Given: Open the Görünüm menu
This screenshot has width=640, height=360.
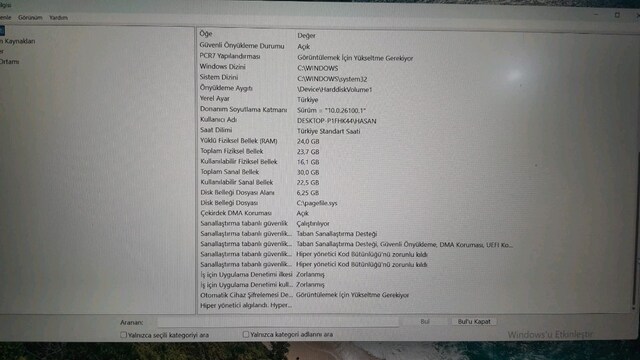Looking at the screenshot, I should click(x=30, y=18).
